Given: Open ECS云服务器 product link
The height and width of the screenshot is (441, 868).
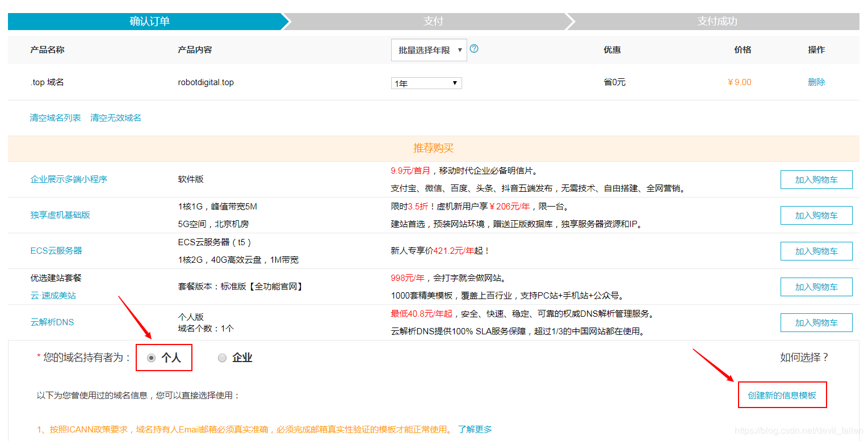Looking at the screenshot, I should [56, 251].
